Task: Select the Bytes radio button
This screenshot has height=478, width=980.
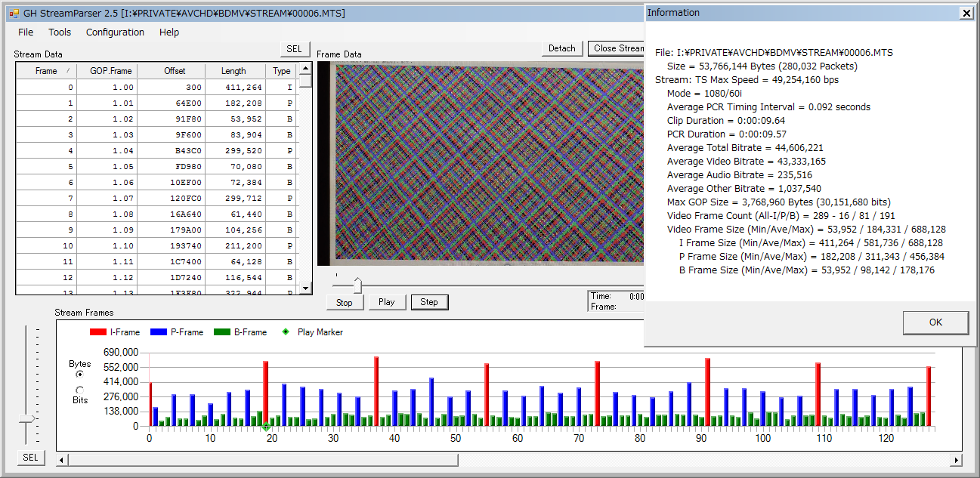Action: coord(80,374)
